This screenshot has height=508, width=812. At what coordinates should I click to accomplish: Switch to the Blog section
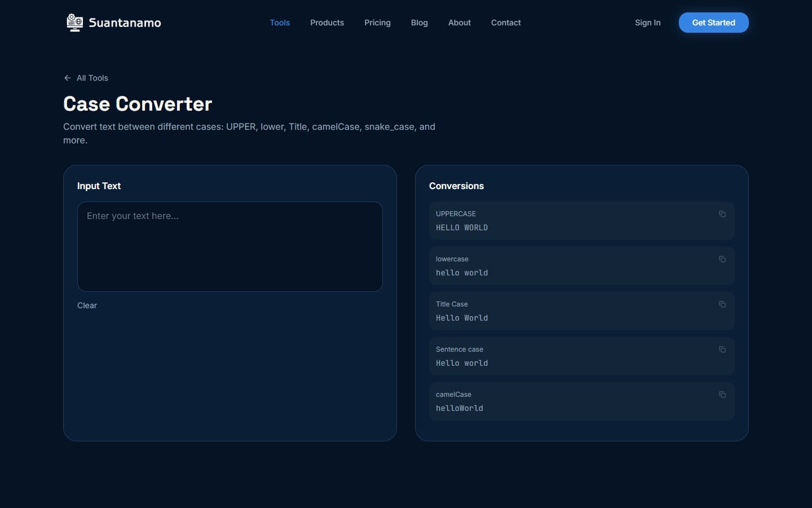(419, 23)
